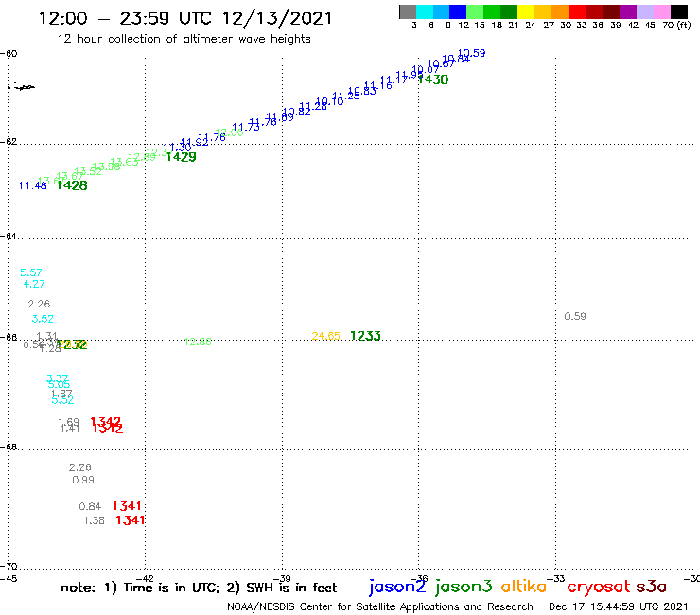The width and height of the screenshot is (700, 615).
Task: Click the red 1341 beside 1.38
Action: click(x=131, y=520)
